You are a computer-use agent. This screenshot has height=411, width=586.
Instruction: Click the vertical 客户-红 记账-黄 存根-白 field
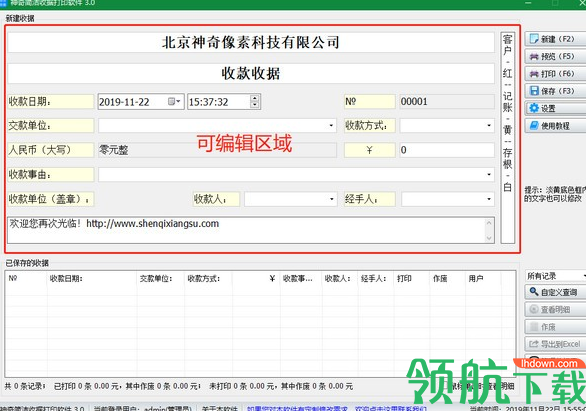[508, 138]
